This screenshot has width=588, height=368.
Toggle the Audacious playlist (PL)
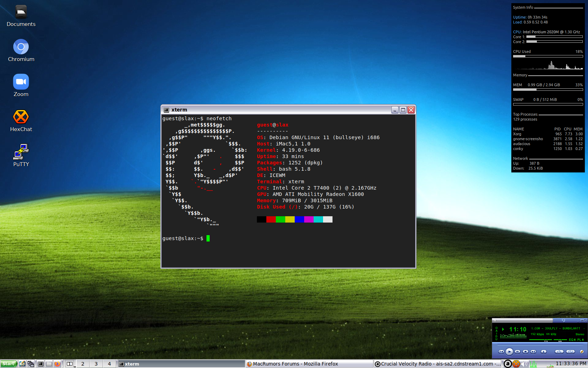[x=581, y=340]
